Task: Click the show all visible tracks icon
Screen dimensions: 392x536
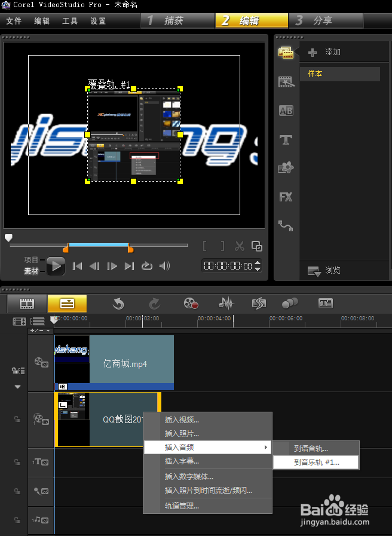Action: click(x=19, y=321)
